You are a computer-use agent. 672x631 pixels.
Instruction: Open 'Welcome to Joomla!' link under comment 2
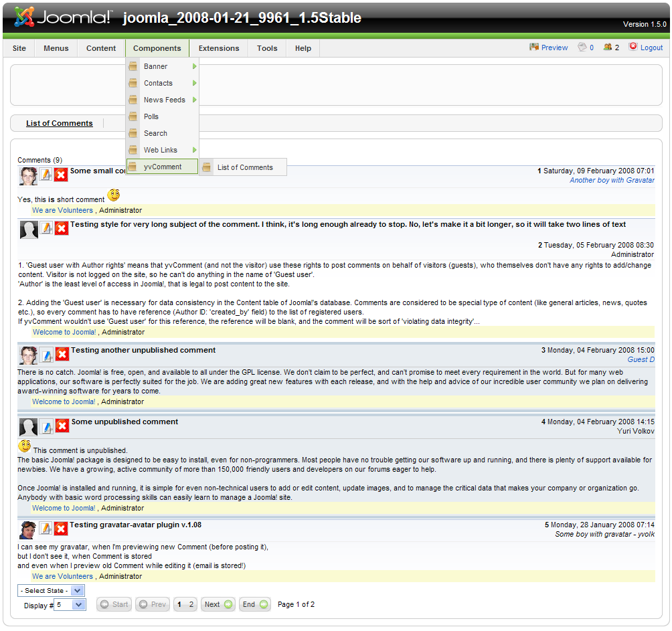click(x=64, y=332)
